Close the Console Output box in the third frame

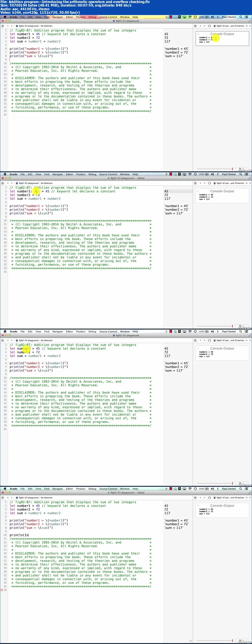[x=198, y=348]
